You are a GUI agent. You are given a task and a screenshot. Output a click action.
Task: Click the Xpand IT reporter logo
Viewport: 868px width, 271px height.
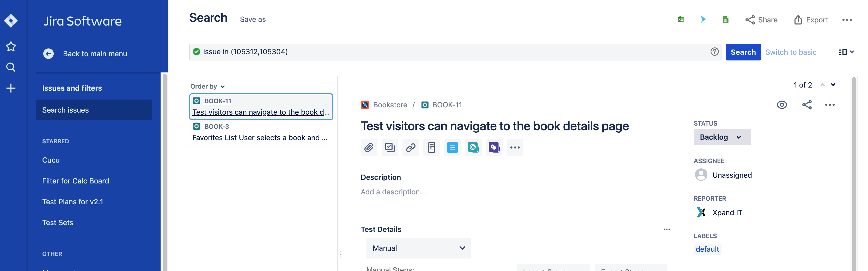coord(701,212)
